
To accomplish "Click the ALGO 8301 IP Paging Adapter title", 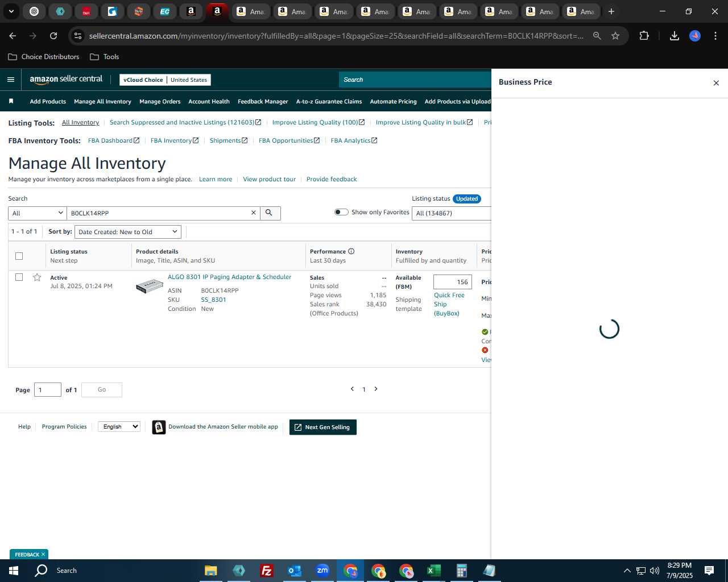I will coord(229,277).
